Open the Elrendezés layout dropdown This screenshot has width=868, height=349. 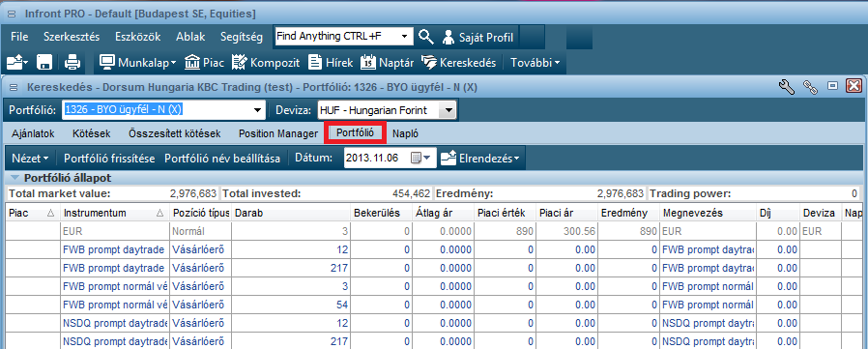pyautogui.click(x=480, y=158)
